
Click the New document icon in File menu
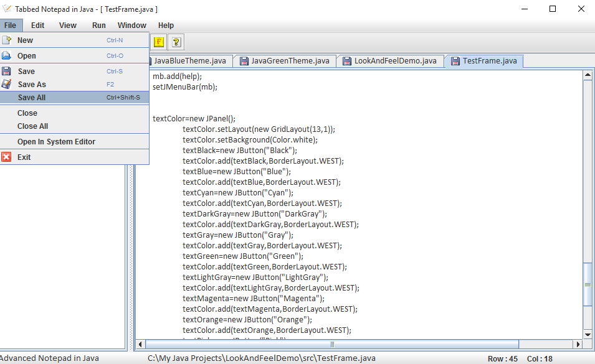(8, 40)
